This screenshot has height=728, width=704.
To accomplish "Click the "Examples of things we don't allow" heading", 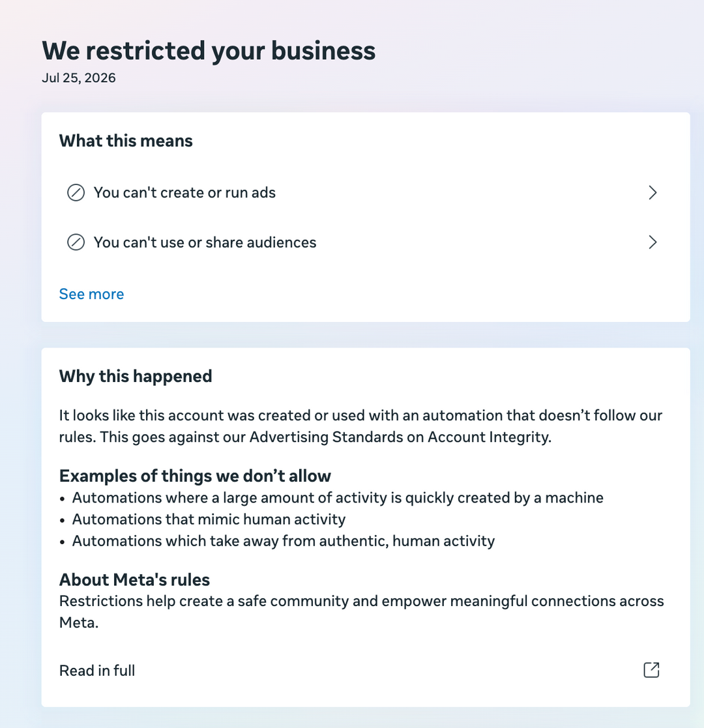I will (x=195, y=476).
